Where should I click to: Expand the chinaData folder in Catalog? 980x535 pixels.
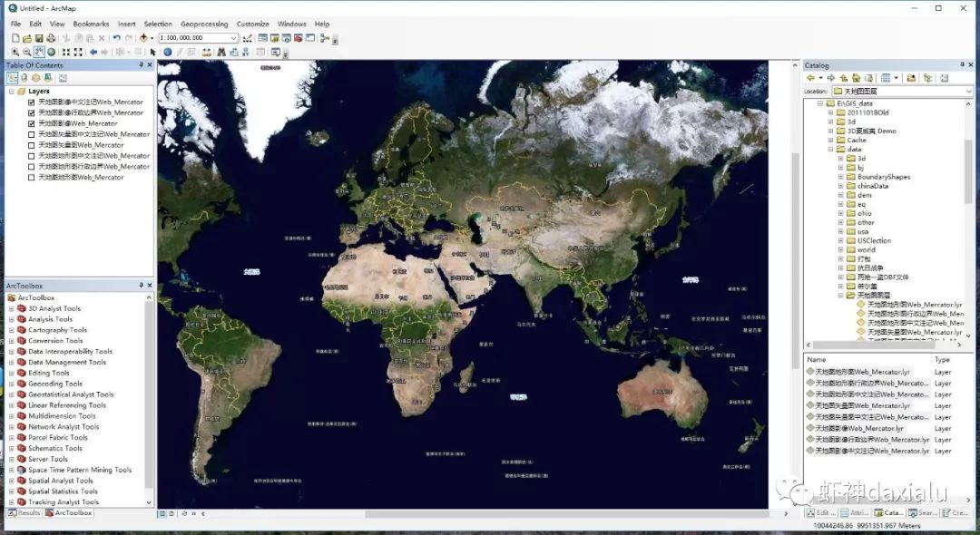coord(840,186)
